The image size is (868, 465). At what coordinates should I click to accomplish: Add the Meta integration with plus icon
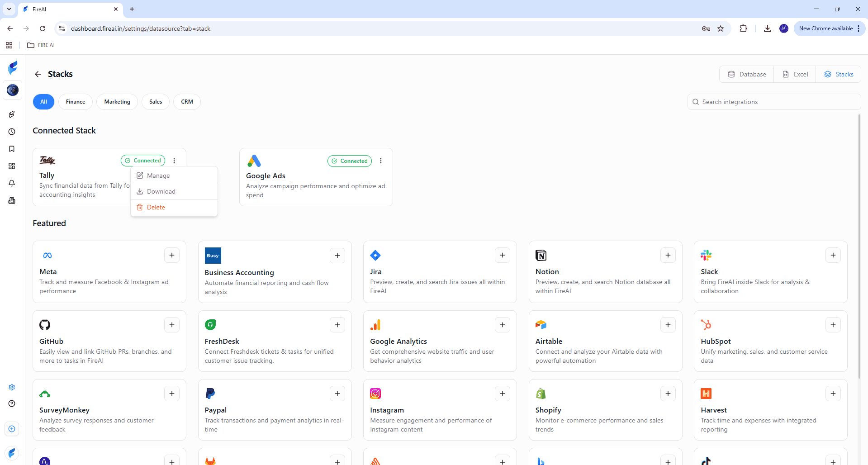click(172, 255)
